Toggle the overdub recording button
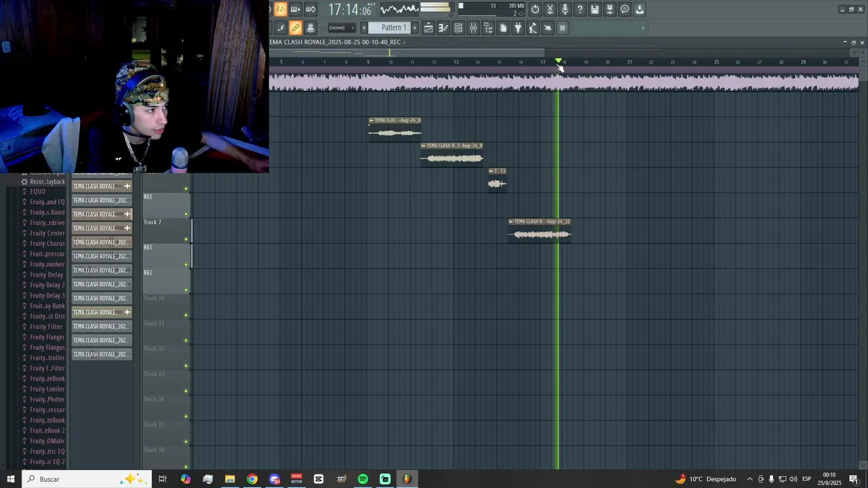868x488 pixels. coord(295,9)
